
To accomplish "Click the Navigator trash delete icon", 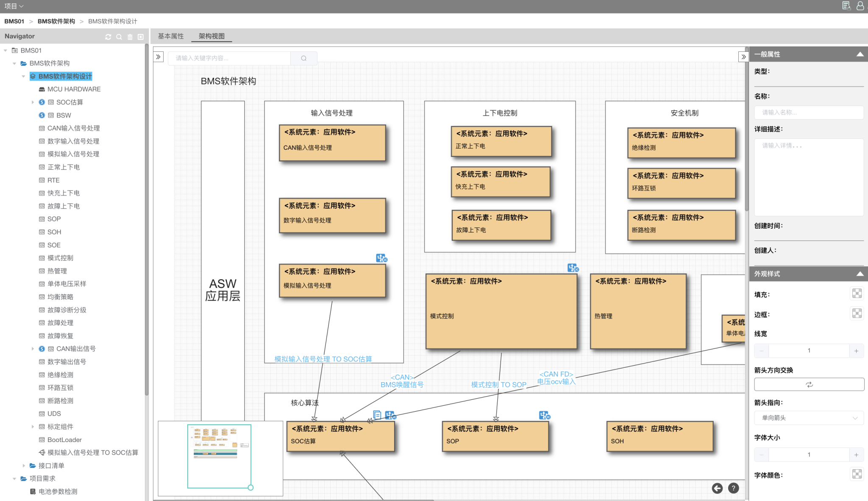I will point(130,37).
